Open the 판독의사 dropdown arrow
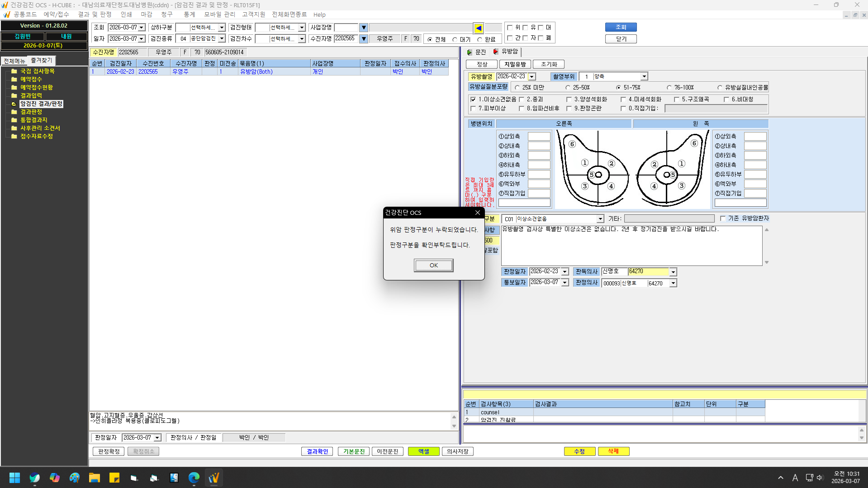Viewport: 868px width, 488px height. coord(673,272)
